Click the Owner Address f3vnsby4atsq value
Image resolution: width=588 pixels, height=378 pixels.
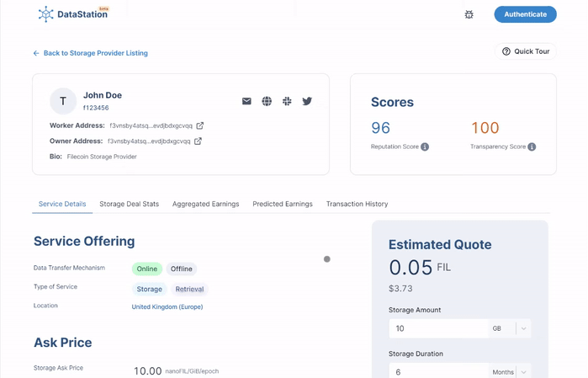click(149, 141)
